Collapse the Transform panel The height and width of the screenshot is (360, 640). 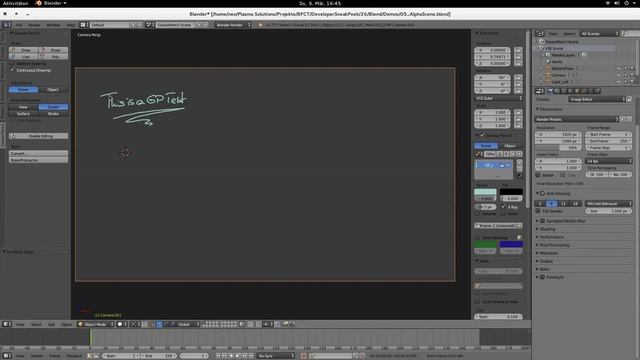point(477,33)
